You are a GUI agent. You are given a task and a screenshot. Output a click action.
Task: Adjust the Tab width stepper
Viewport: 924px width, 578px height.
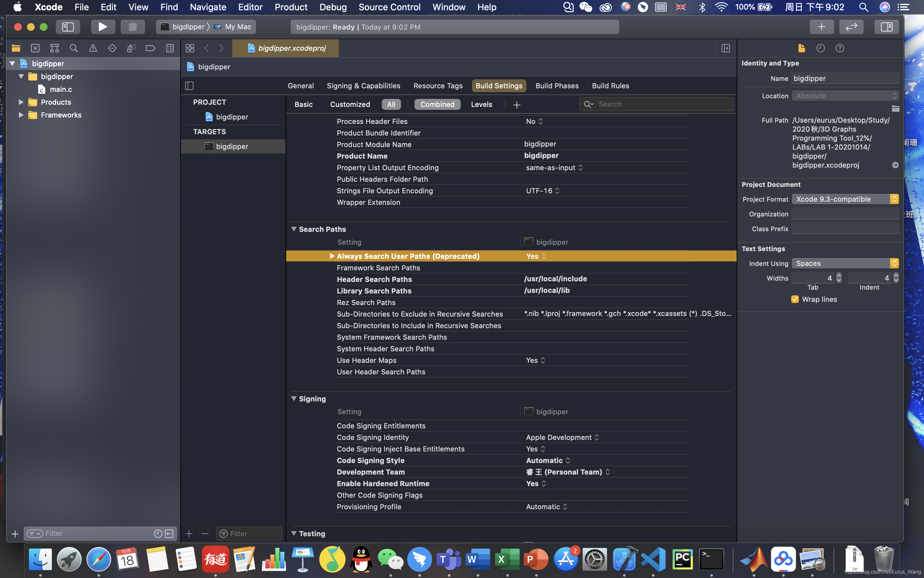(x=839, y=278)
